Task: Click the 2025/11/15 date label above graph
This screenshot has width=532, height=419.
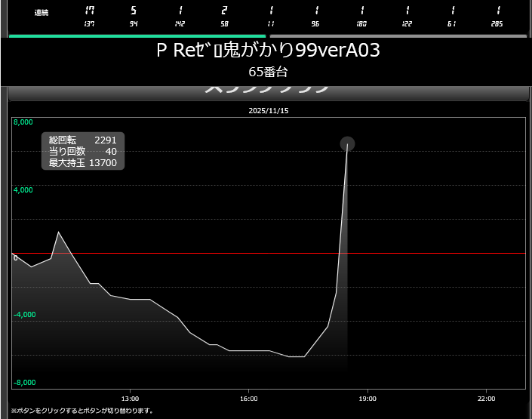Action: 269,110
